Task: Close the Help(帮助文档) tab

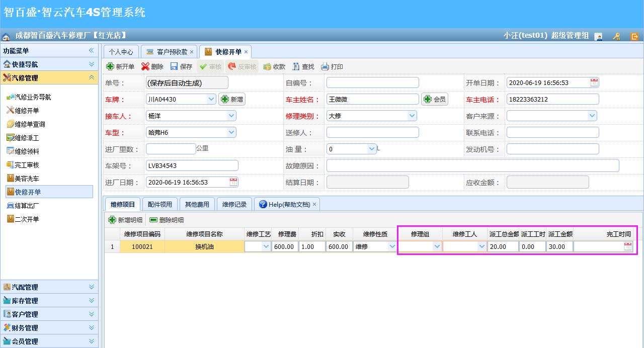Action: point(314,204)
